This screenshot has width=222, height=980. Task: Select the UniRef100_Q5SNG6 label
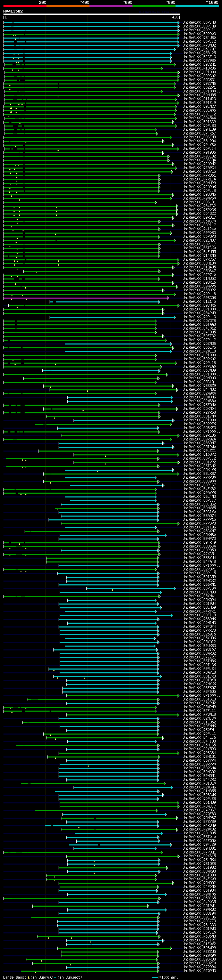(x=199, y=343)
